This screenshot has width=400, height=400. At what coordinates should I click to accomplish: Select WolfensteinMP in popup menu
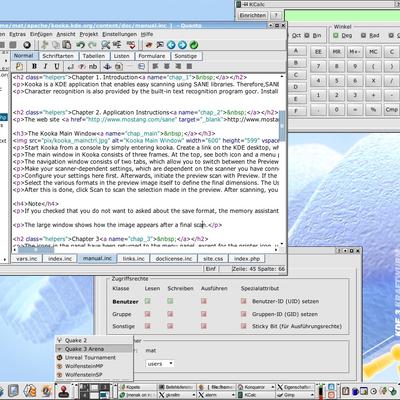(x=94, y=366)
